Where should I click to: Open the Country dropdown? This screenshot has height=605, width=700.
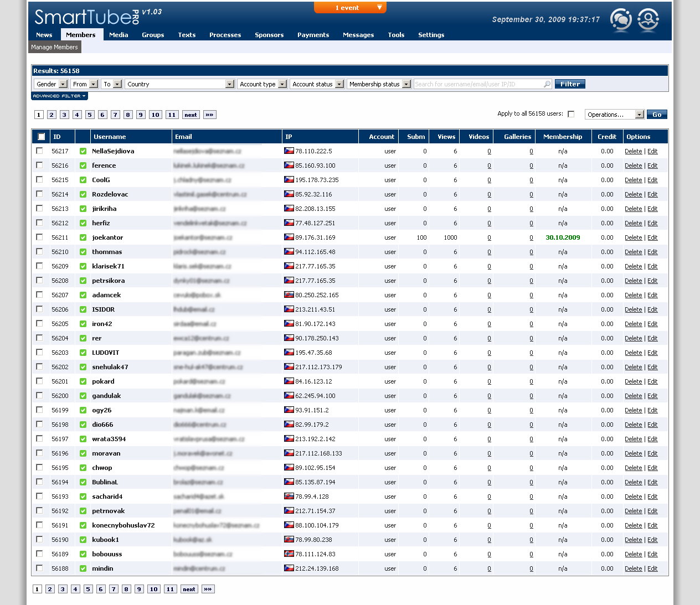tap(180, 84)
